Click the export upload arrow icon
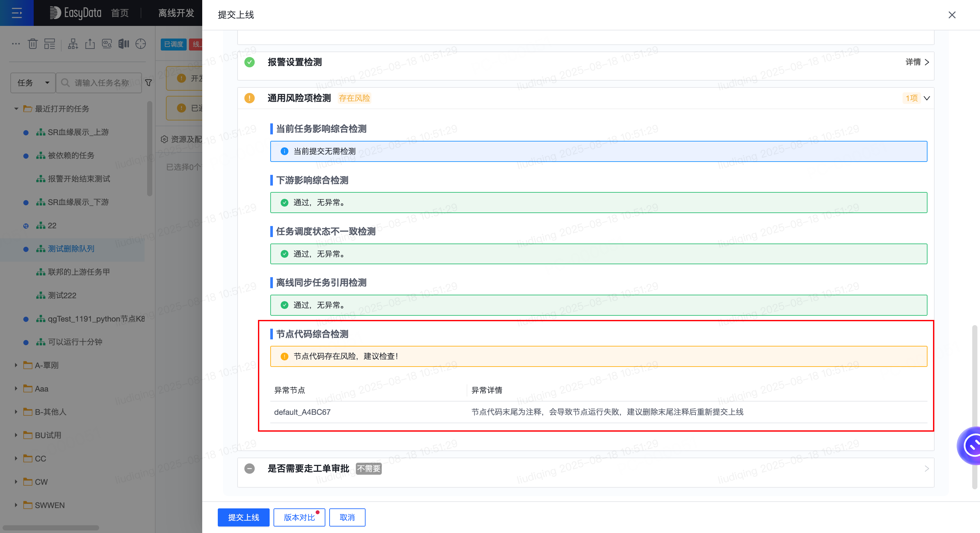 pos(90,44)
